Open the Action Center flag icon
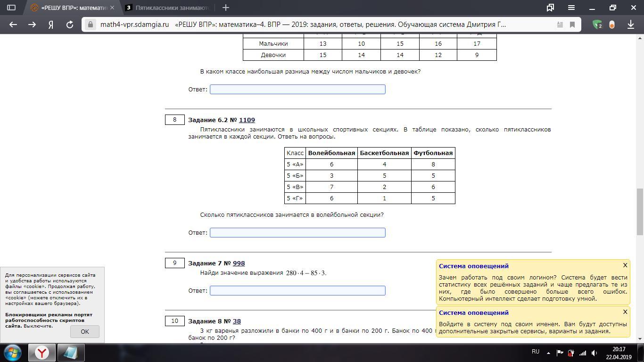The height and width of the screenshot is (362, 644). pos(560,353)
